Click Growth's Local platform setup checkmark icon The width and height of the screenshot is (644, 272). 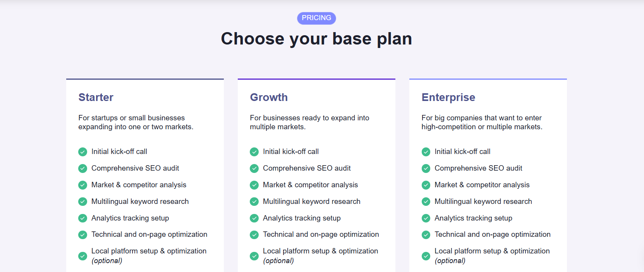[x=254, y=256]
